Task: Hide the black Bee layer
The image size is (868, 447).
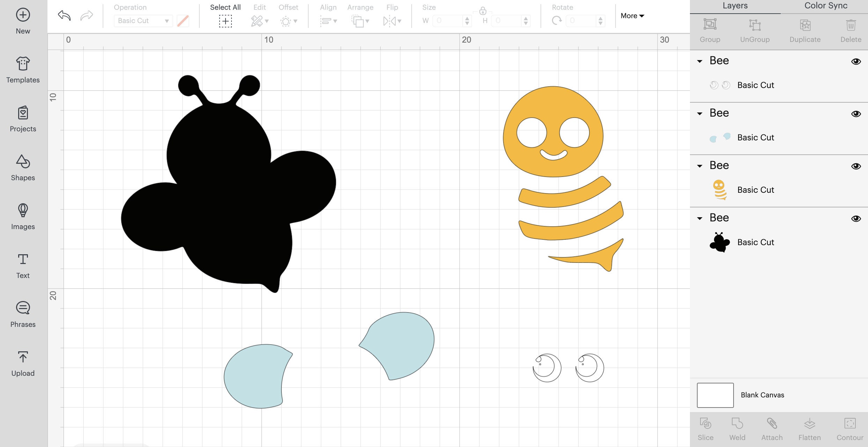Action: 856,218
